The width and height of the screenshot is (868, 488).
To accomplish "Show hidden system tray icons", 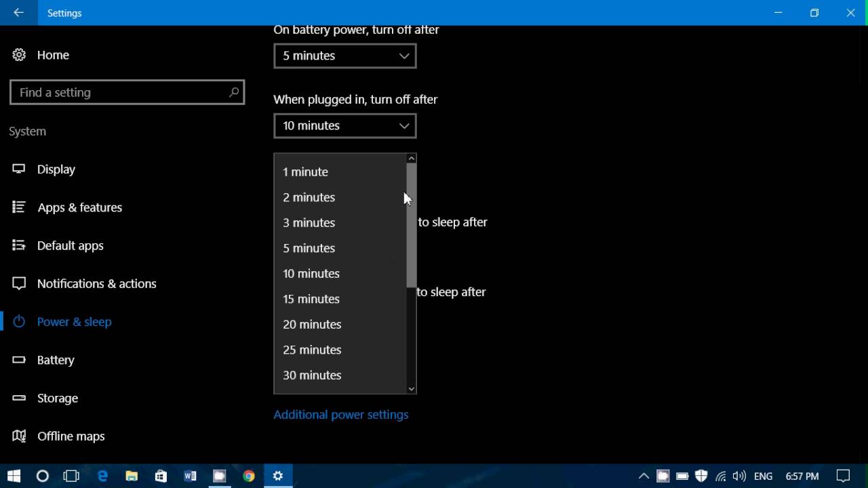I will pos(644,476).
